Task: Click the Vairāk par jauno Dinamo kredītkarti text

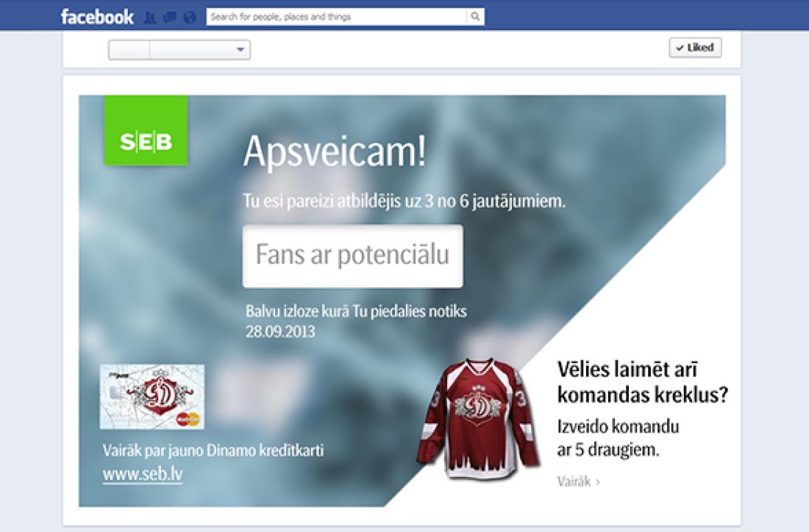Action: pyautogui.click(x=213, y=450)
